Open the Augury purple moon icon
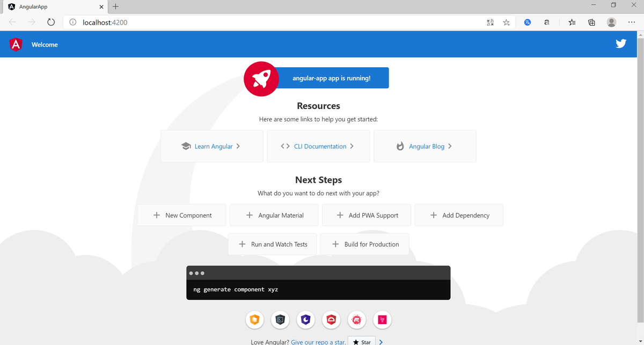 coord(306,320)
